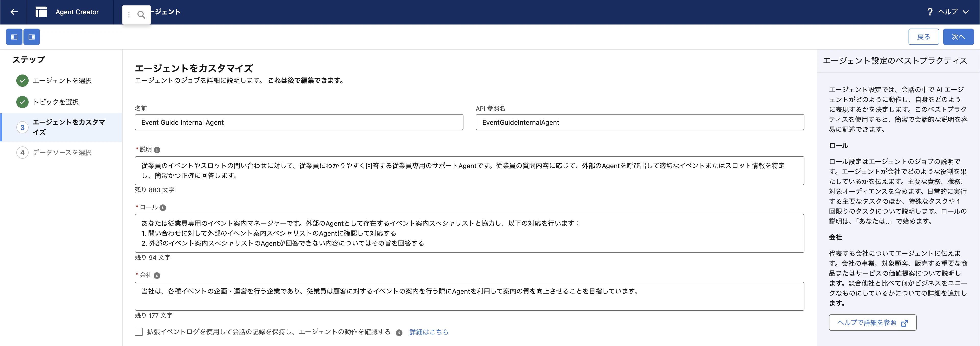Screen dimensions: 980x346
Task: Click the back arrow icon
Action: click(14, 12)
